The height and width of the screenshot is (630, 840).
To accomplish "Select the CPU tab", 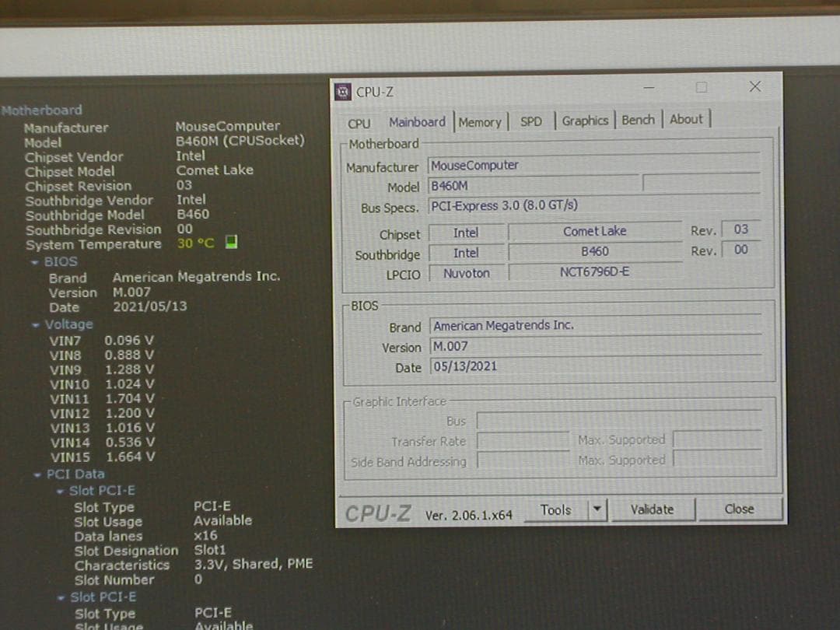I will click(x=359, y=123).
